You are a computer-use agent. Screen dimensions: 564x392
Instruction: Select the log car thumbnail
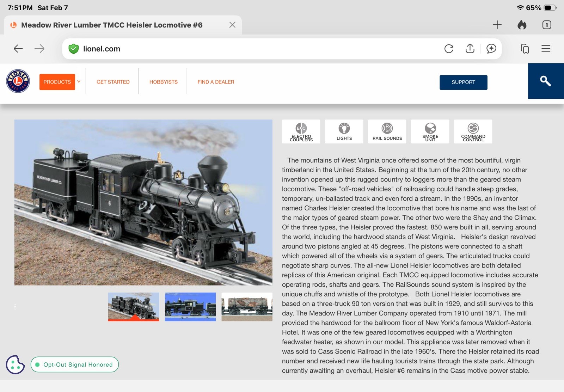pyautogui.click(x=247, y=307)
